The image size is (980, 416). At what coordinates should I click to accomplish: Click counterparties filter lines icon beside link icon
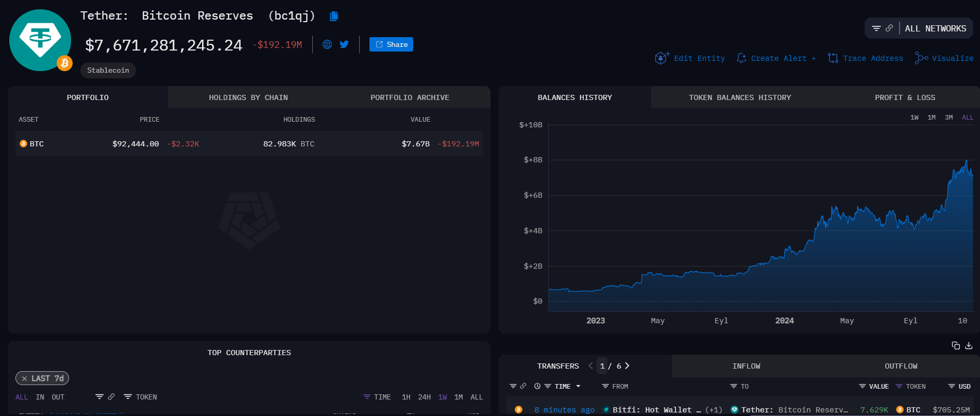pyautogui.click(x=99, y=396)
